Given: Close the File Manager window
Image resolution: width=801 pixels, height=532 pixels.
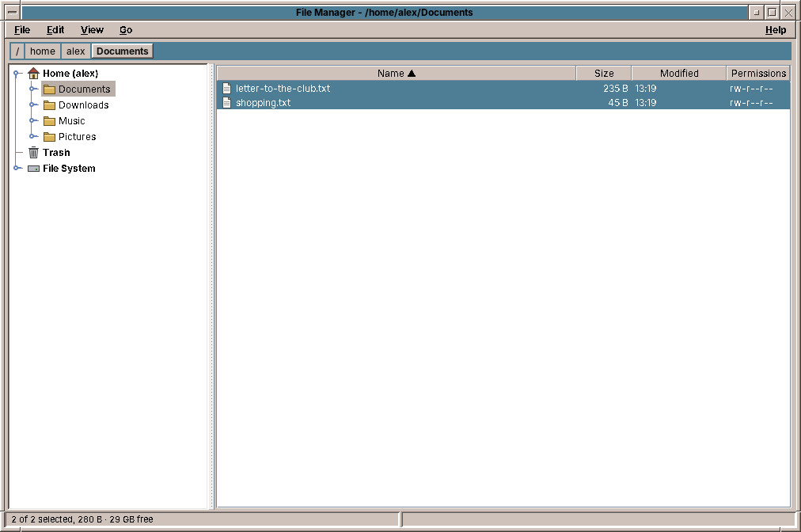Looking at the screenshot, I should click(x=788, y=12).
